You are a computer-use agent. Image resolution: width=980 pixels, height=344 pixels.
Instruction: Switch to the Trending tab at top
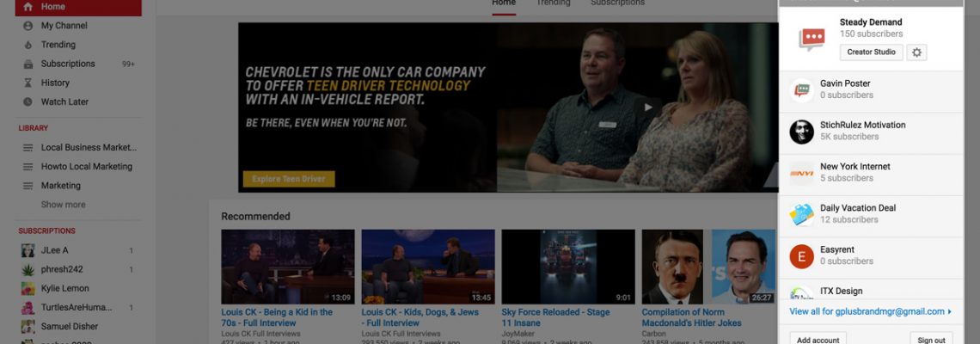click(553, 3)
